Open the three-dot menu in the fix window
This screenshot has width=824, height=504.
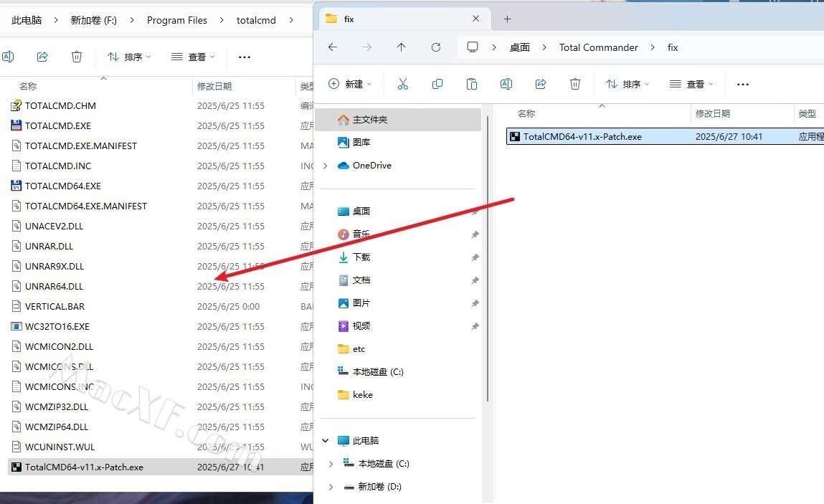tap(742, 85)
